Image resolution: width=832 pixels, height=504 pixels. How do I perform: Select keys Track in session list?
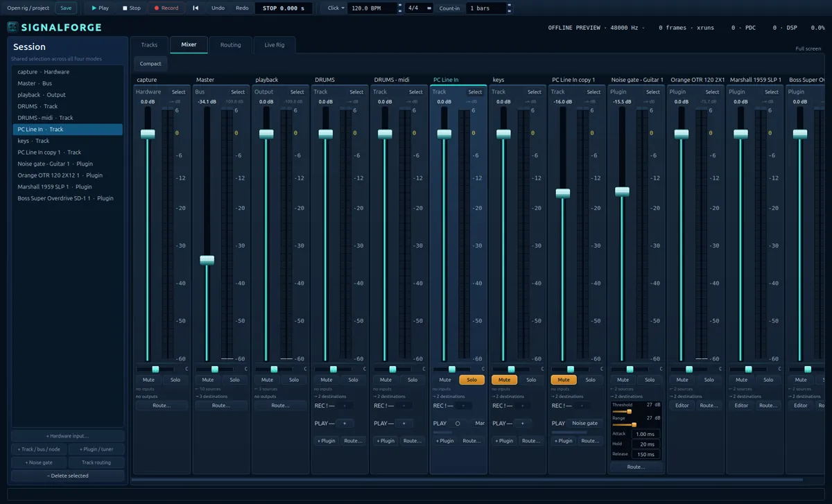67,141
